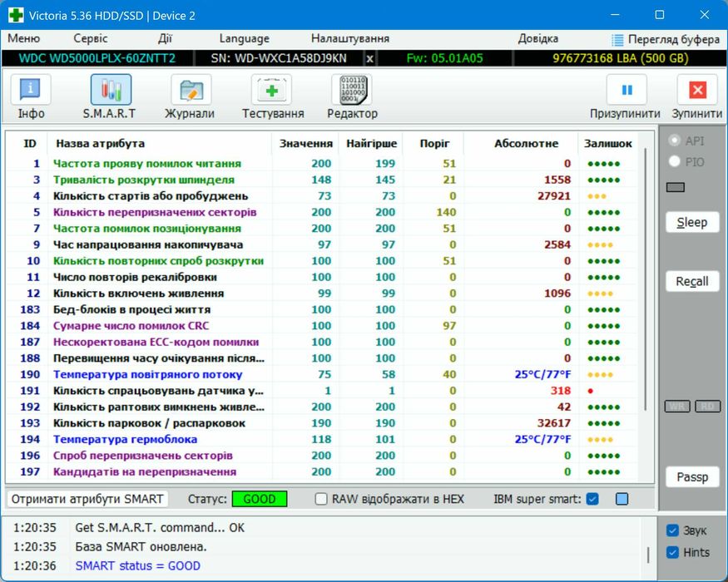Click the x button next to the serial number
Screen dimensions: 728x582
tap(369, 58)
